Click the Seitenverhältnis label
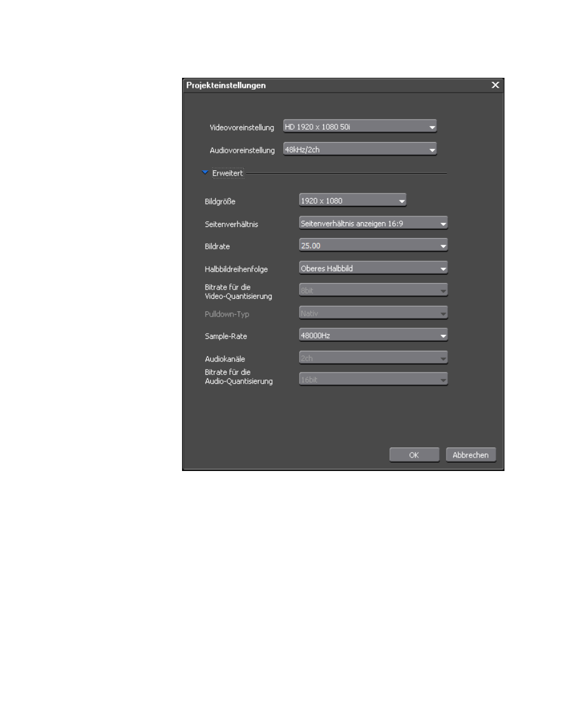The height and width of the screenshot is (728, 562). pyautogui.click(x=232, y=225)
